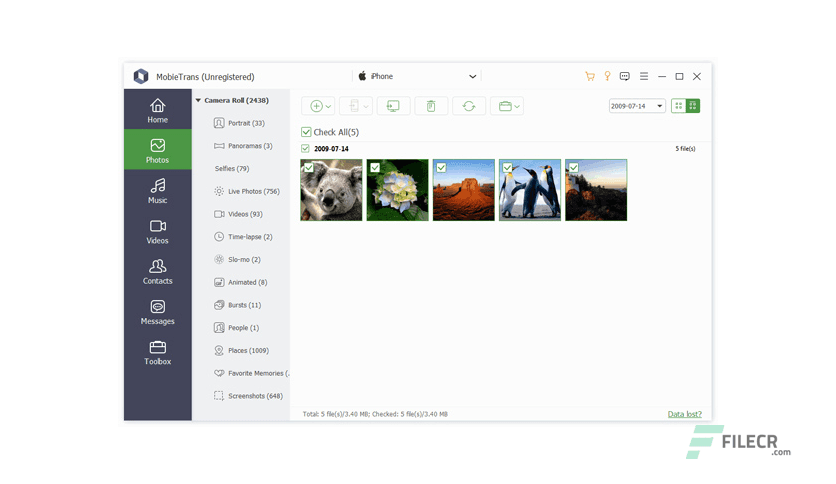This screenshot has width=836, height=484.
Task: Expand the briefcase button dropdown arrow
Action: pos(517,107)
